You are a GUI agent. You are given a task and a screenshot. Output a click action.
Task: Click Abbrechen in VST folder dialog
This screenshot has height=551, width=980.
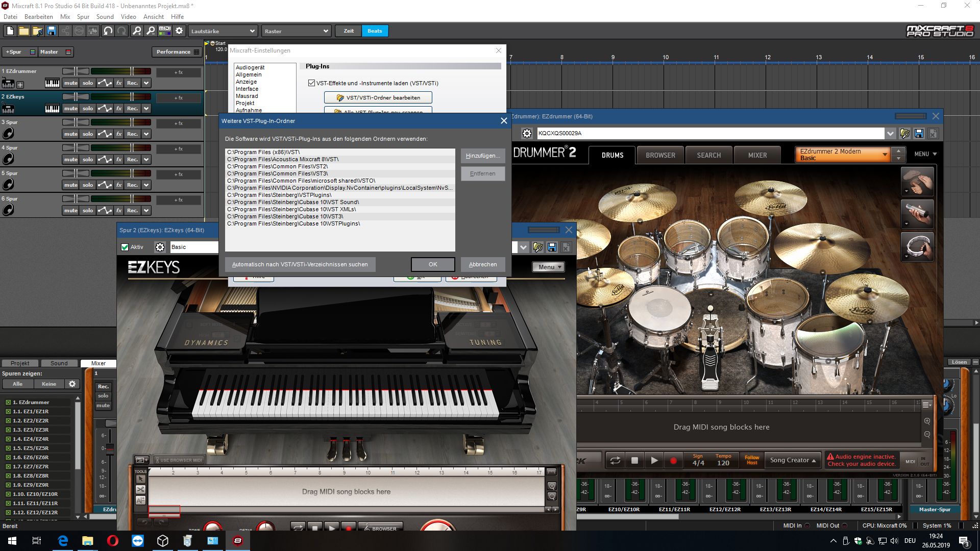[483, 265]
